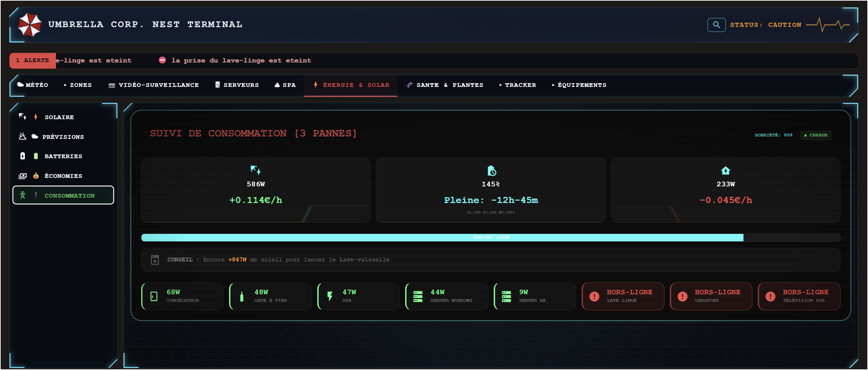This screenshot has height=370, width=868.
Task: Click the cash icon beside Économies
Action: 22,175
